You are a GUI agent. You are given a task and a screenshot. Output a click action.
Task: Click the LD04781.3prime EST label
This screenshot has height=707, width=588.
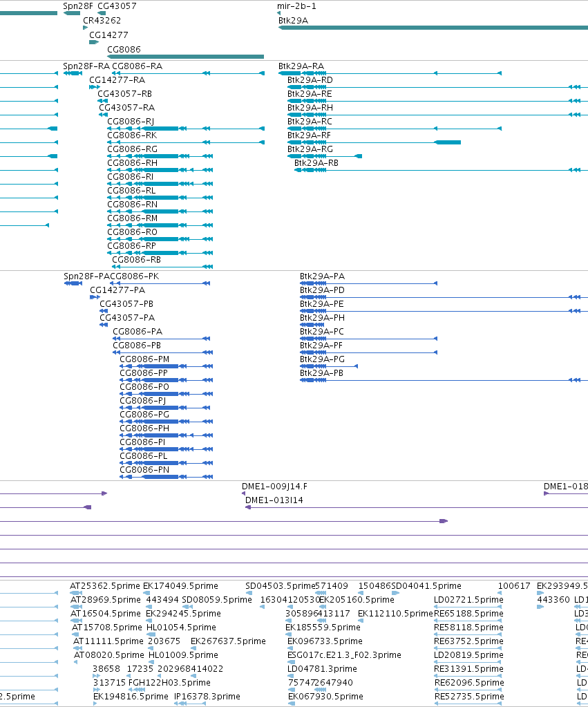[x=322, y=669]
